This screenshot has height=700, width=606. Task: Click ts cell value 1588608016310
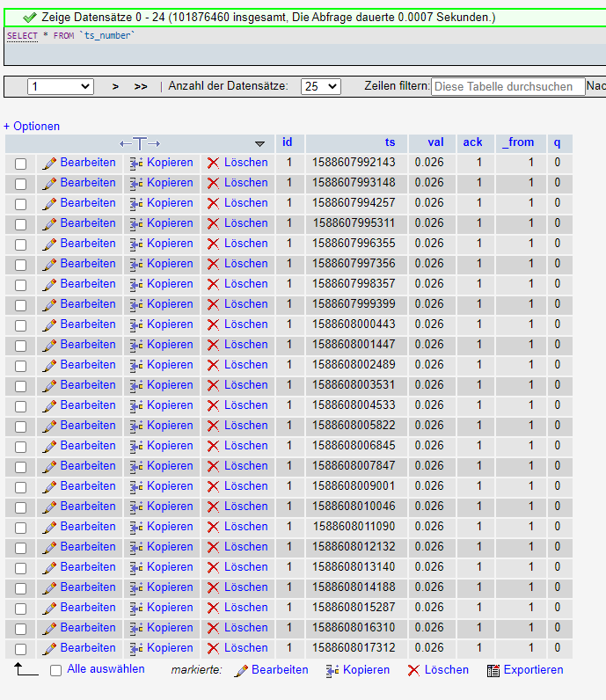[354, 628]
